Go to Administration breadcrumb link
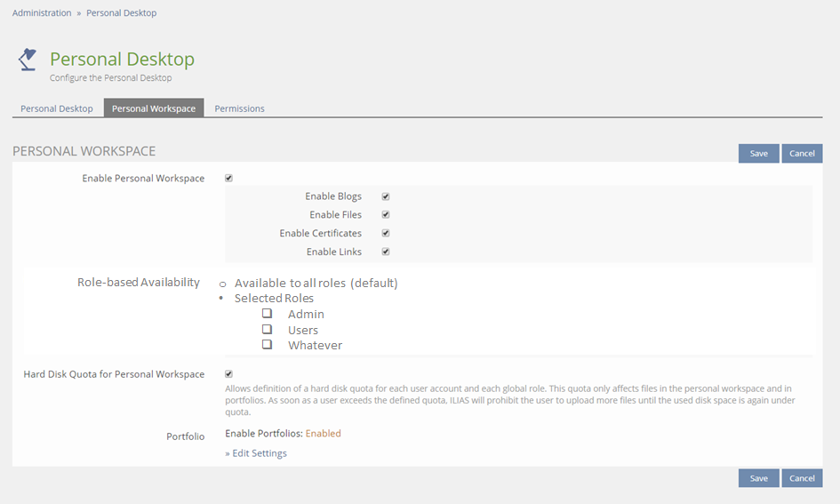 pyautogui.click(x=42, y=13)
